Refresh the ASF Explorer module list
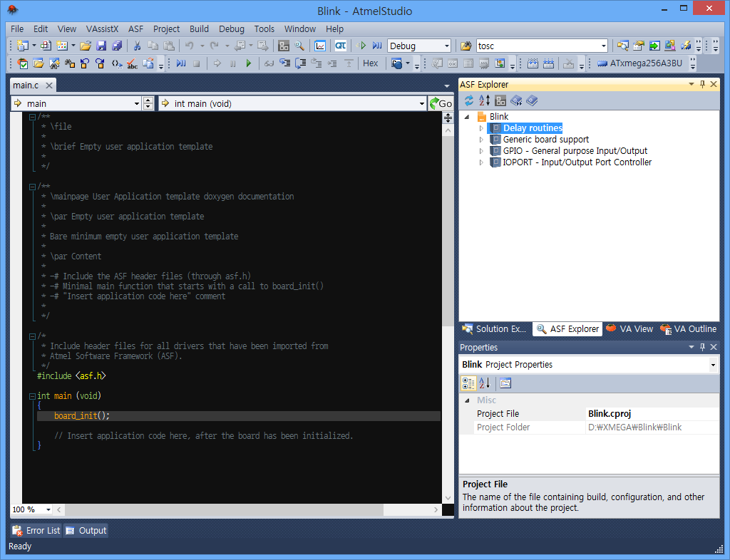The image size is (730, 560). tap(469, 100)
